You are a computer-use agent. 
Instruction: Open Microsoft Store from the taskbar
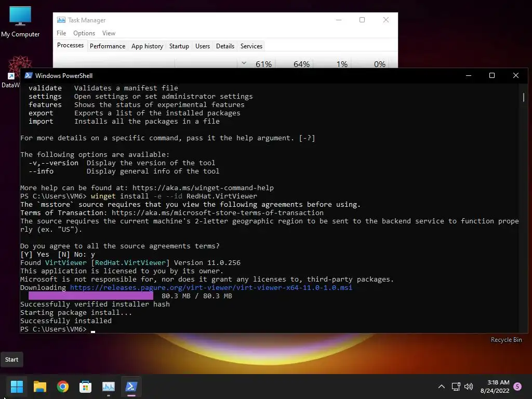coord(86,387)
